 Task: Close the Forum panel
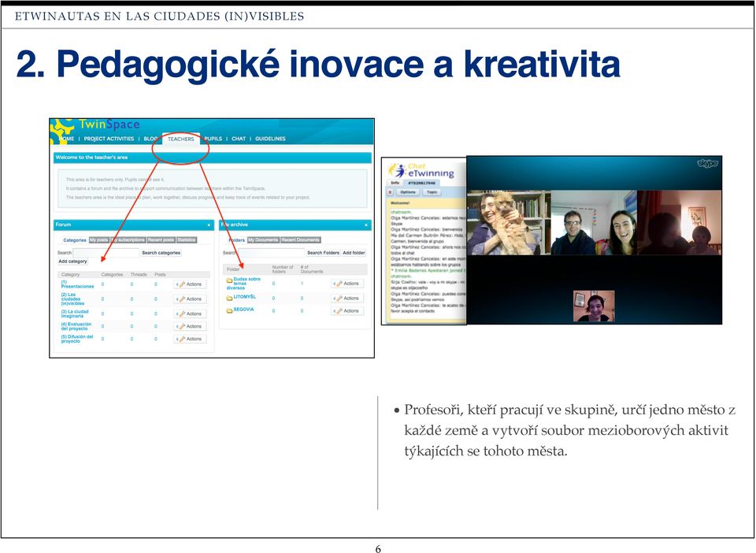click(209, 225)
